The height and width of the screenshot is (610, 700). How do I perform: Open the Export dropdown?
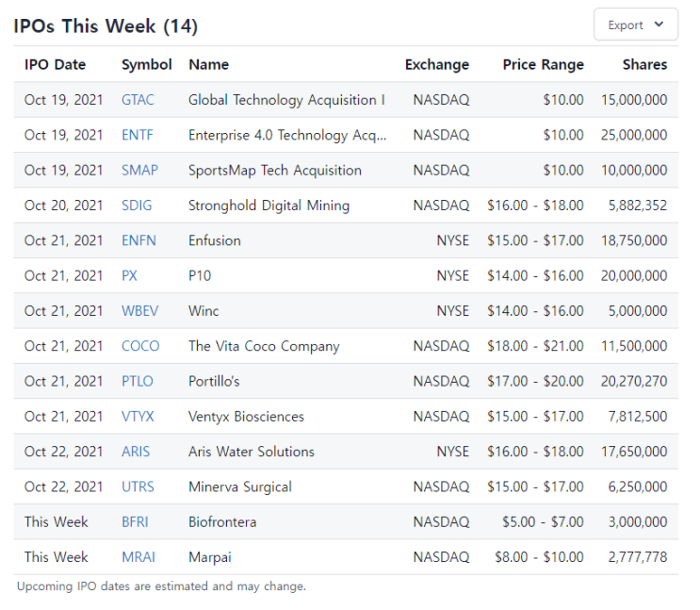[635, 25]
